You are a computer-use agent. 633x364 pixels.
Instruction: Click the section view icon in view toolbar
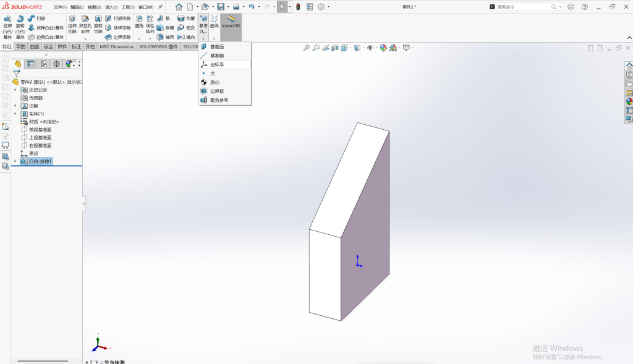click(x=334, y=48)
